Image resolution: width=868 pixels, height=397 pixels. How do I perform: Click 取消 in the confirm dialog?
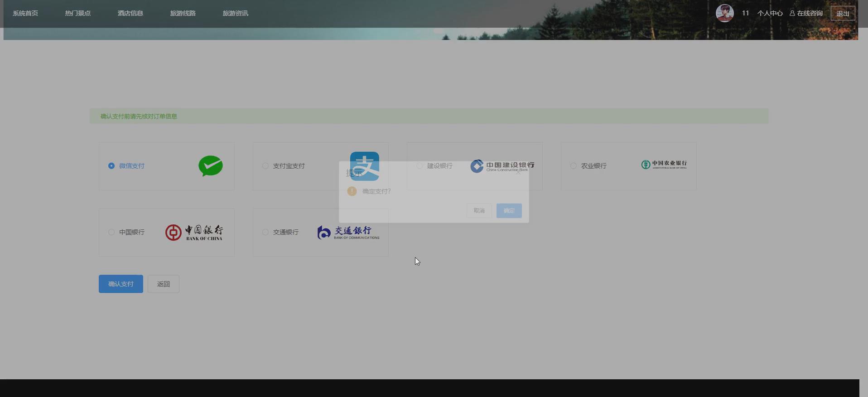[x=479, y=210]
